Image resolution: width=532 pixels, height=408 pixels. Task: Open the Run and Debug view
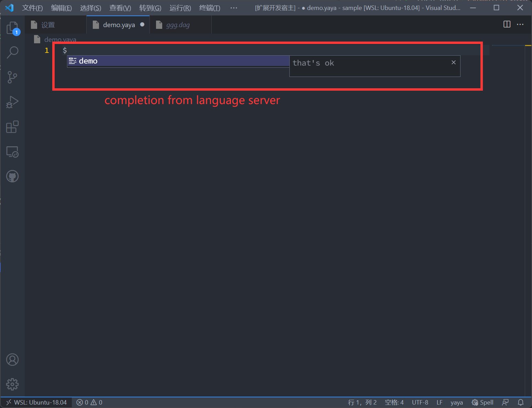coord(13,102)
